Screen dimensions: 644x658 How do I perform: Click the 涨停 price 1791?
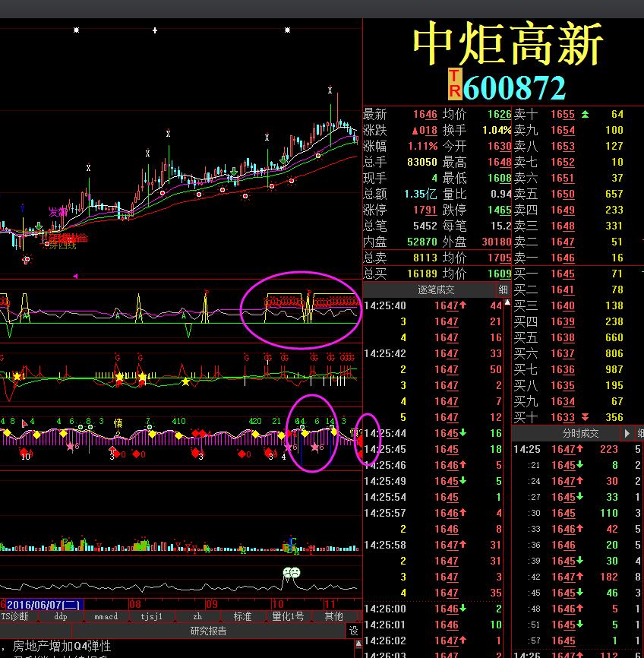[x=425, y=210]
